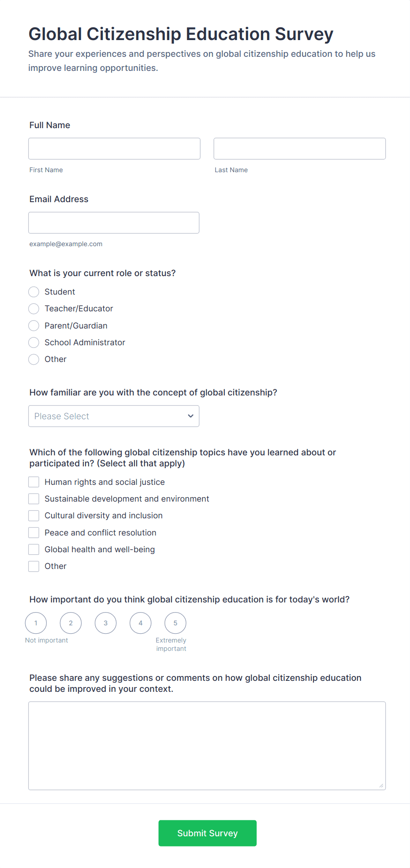This screenshot has height=868, width=410.
Task: Click the First Name input field
Action: (114, 149)
